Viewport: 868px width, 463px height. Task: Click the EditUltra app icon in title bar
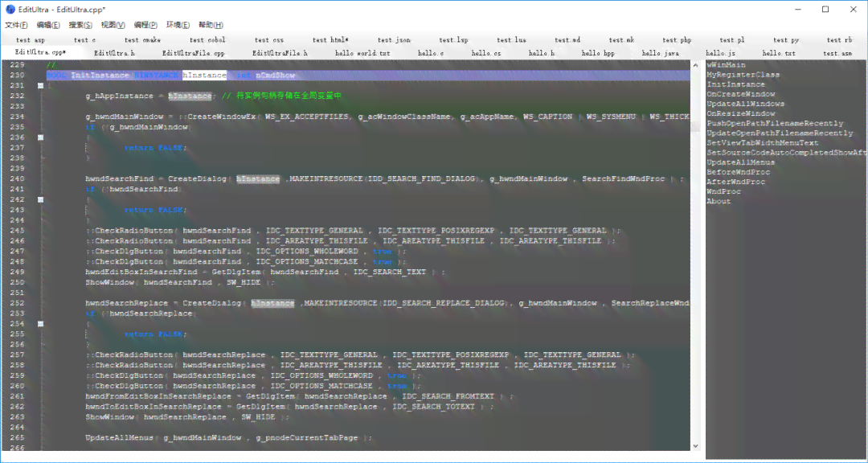10,10
